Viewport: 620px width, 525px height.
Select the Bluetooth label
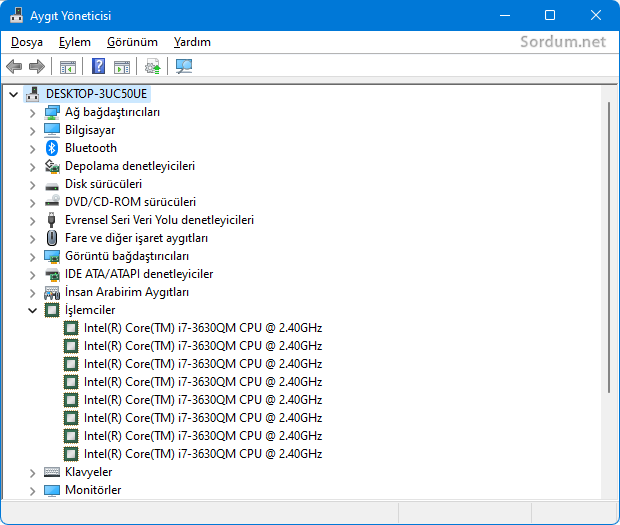coord(91,148)
